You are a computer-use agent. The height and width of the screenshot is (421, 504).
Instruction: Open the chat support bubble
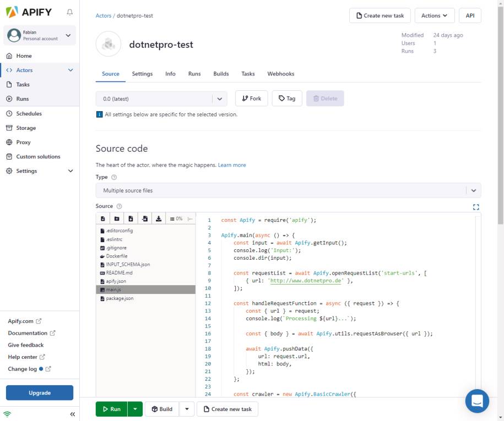tap(477, 401)
